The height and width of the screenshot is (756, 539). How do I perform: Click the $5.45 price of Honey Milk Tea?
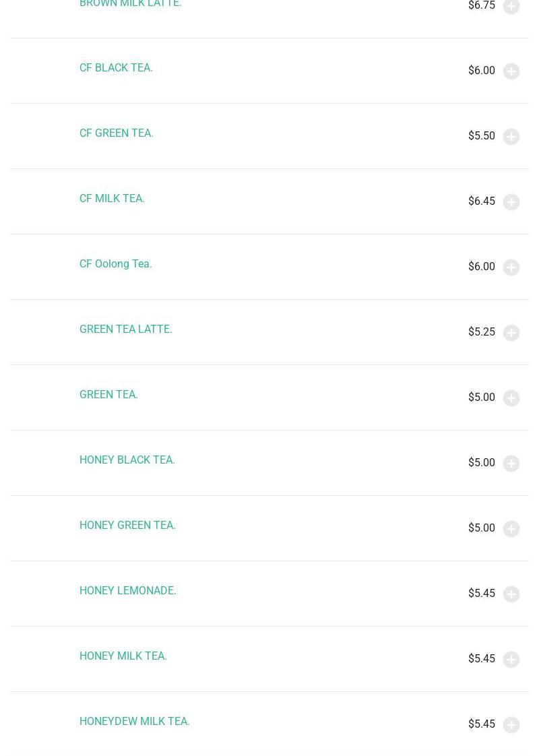click(482, 659)
